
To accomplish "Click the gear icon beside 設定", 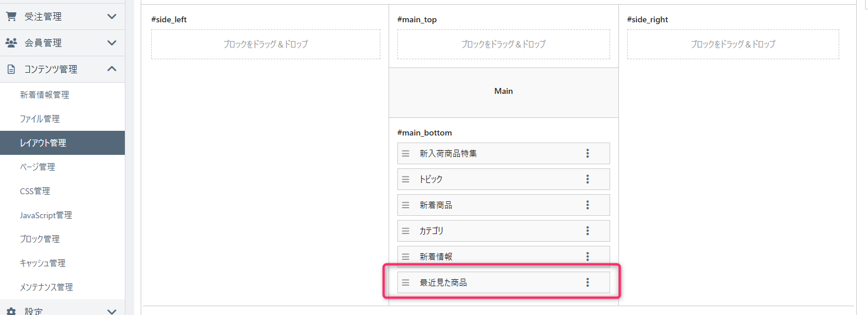I will click(x=11, y=311).
